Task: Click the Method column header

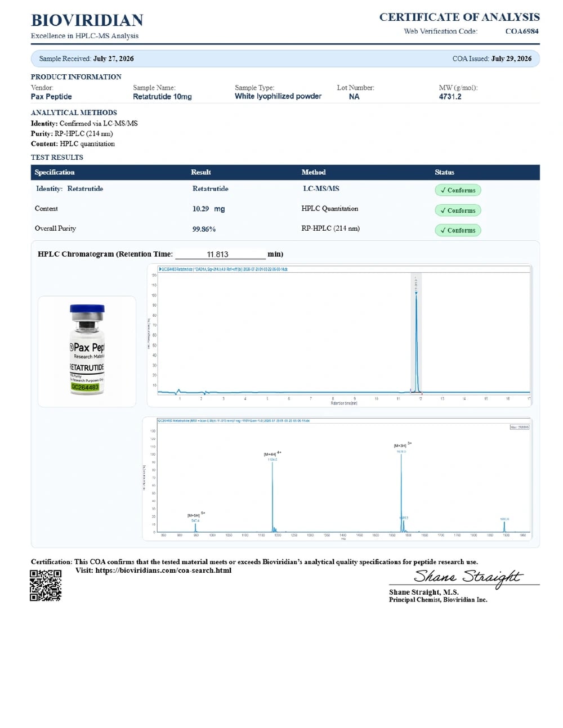Action: (314, 172)
